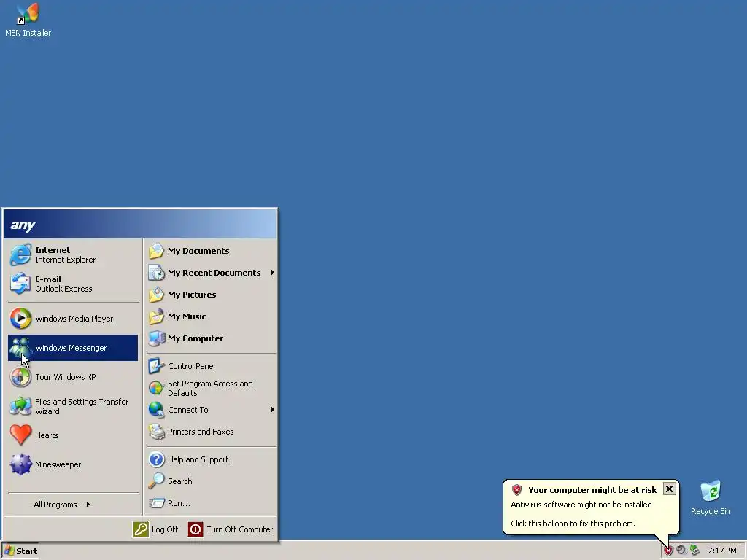The width and height of the screenshot is (747, 560).
Task: Click the Log Off button
Action: pos(156,529)
